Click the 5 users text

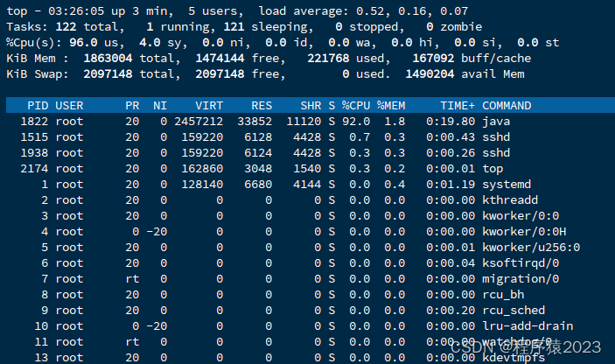point(216,11)
